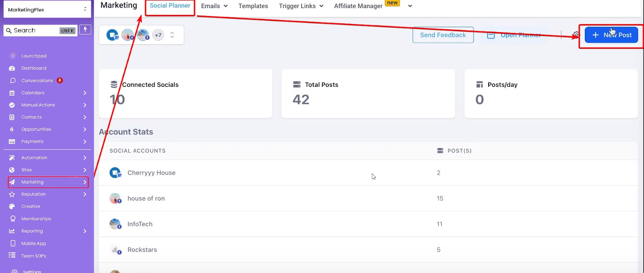644x273 pixels.
Task: Open the social planner settings gear
Action: [576, 35]
